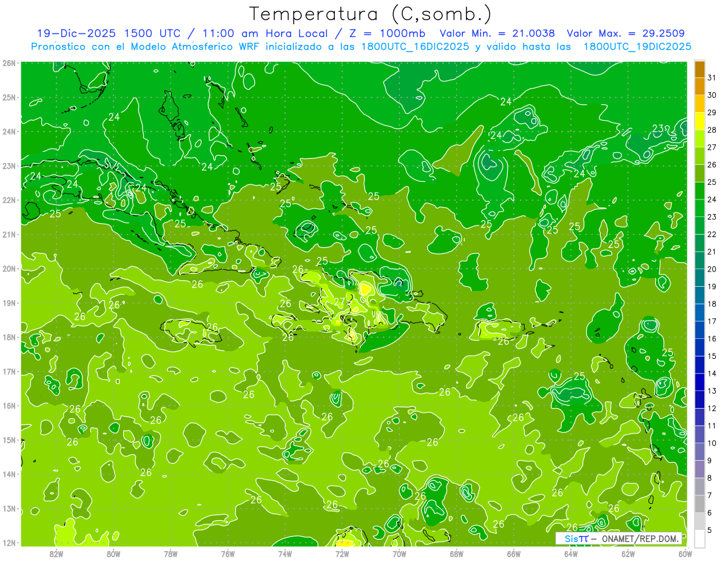Click the 82W longitude axis label

[56, 554]
